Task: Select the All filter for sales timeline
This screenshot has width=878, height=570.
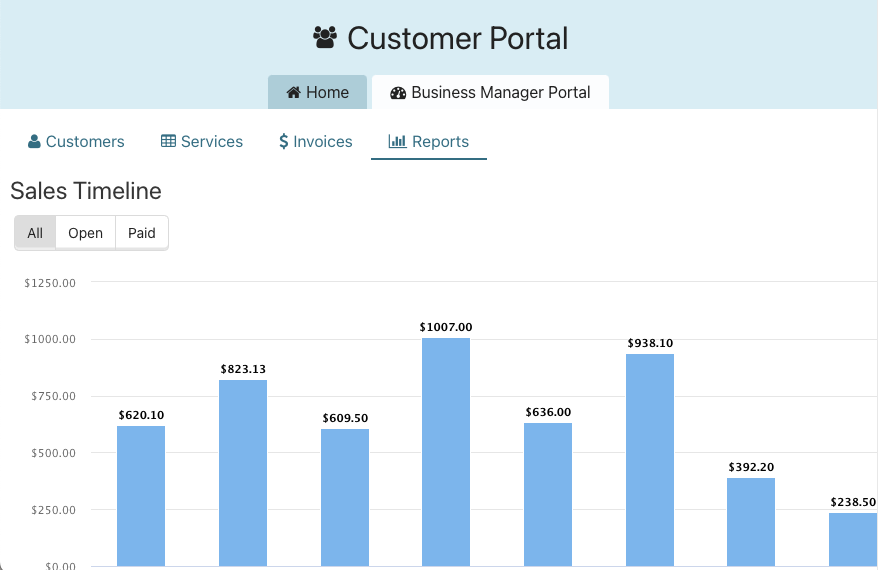Action: [x=35, y=233]
